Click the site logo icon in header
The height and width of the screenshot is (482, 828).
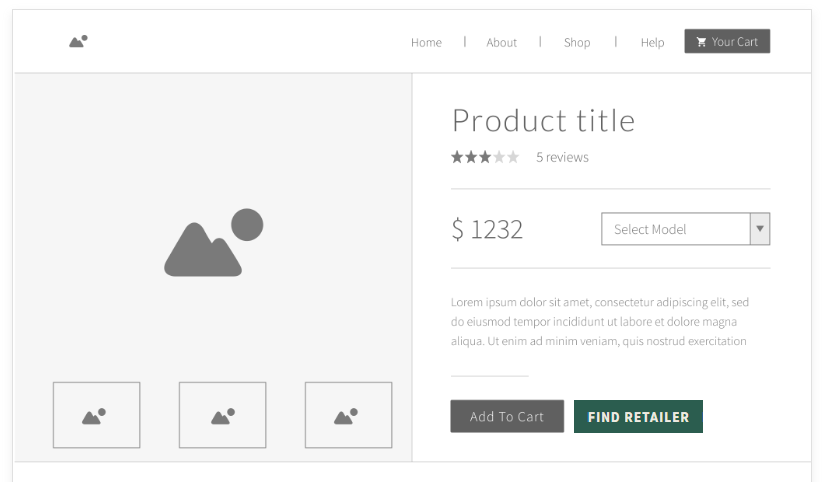tap(78, 41)
